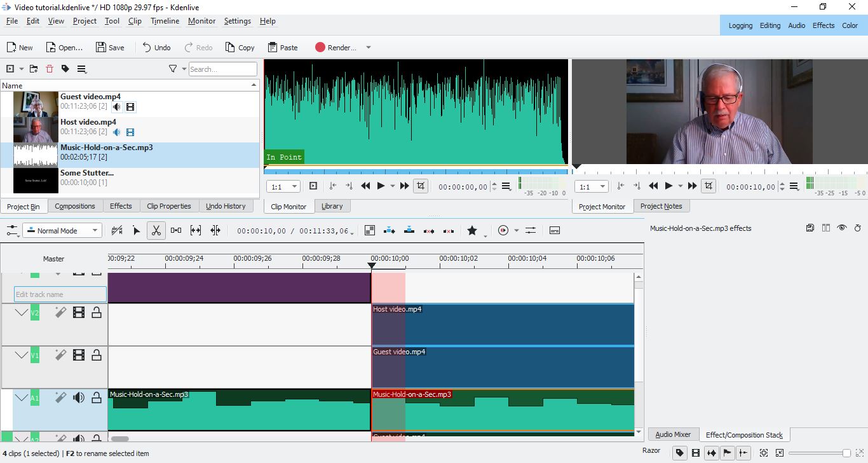Viewport: 868px width, 463px height.
Task: Select the Selection arrow tool
Action: point(136,230)
